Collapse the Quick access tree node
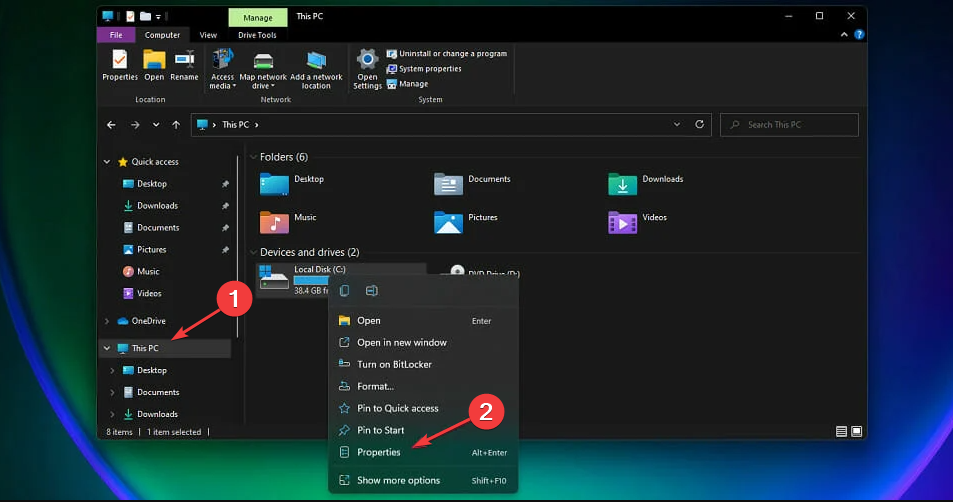Viewport: 953px width, 502px height. [x=107, y=162]
